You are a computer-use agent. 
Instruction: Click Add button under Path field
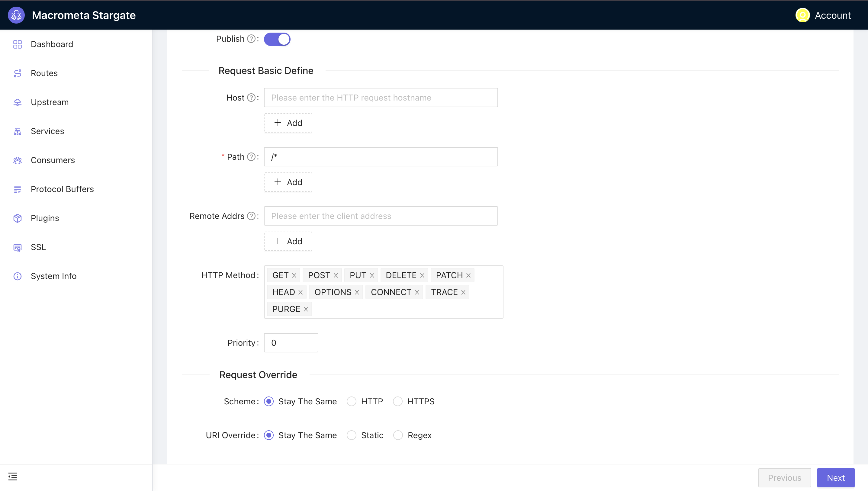288,182
